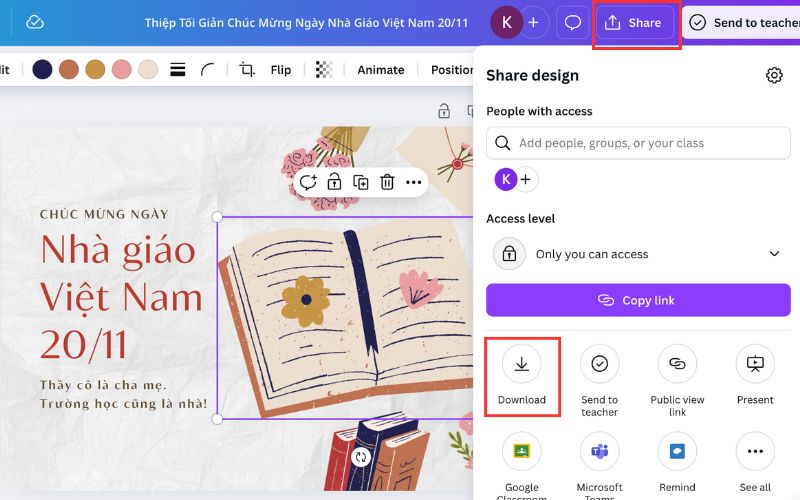Screen dimensions: 800x500
Task: Open share settings gear icon
Action: [x=773, y=76]
